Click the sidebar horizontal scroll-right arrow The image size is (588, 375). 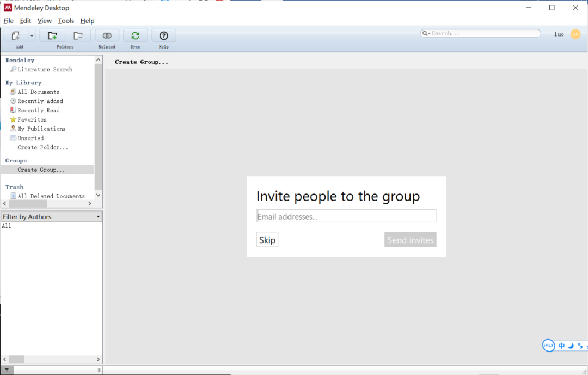tap(90, 203)
